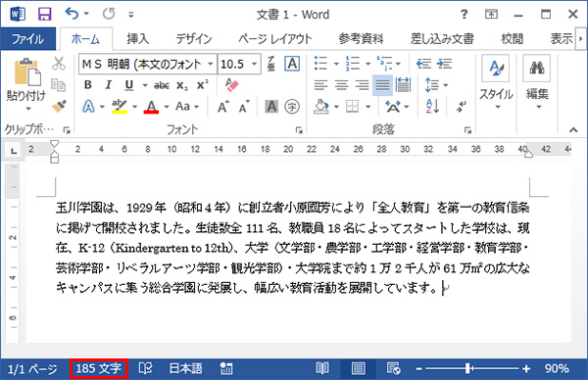Open the 校閲 (Review) tab
Image resolution: width=588 pixels, height=380 pixels.
point(513,38)
